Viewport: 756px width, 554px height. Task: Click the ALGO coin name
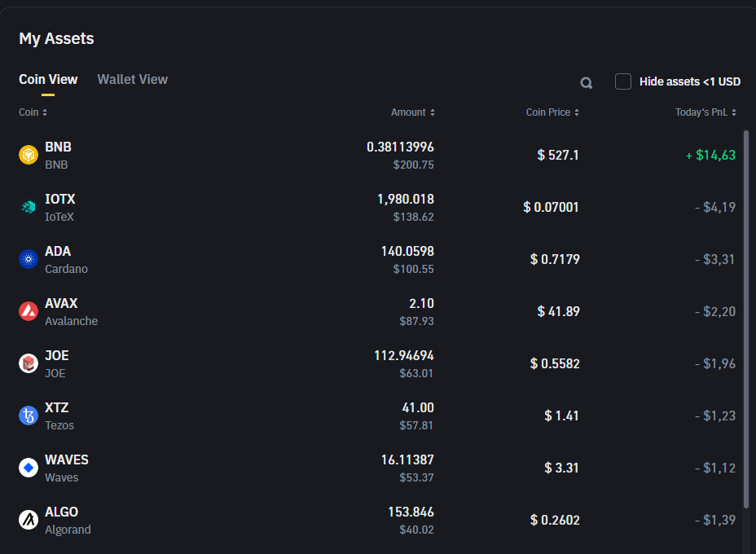tap(61, 512)
